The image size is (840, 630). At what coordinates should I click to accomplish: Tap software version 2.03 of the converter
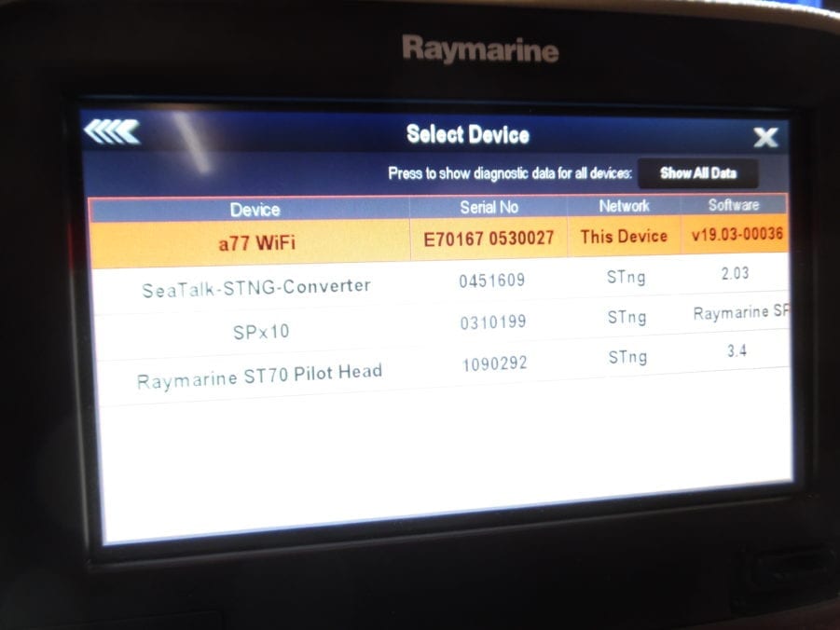[736, 275]
